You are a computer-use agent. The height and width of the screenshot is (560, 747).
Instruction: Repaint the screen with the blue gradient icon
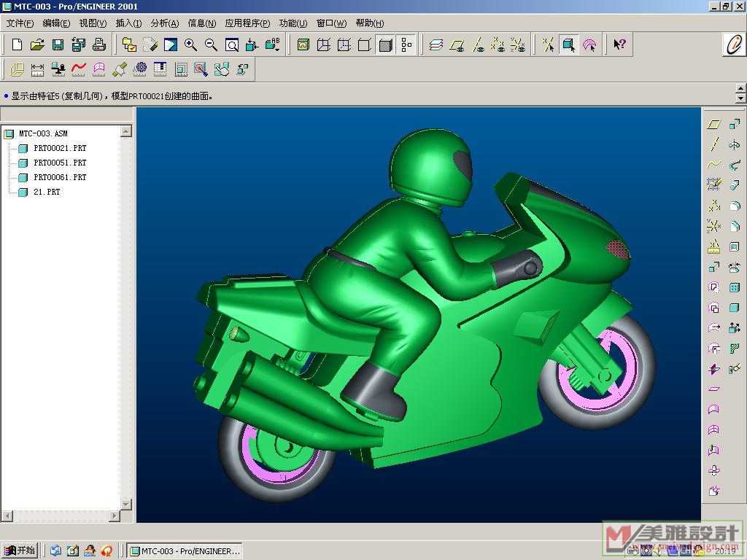point(171,44)
